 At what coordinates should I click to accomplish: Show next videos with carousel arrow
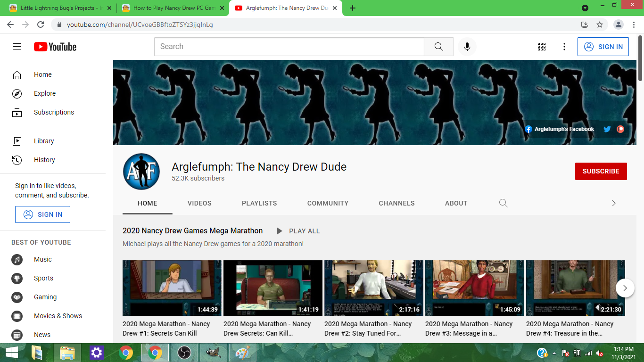click(625, 288)
